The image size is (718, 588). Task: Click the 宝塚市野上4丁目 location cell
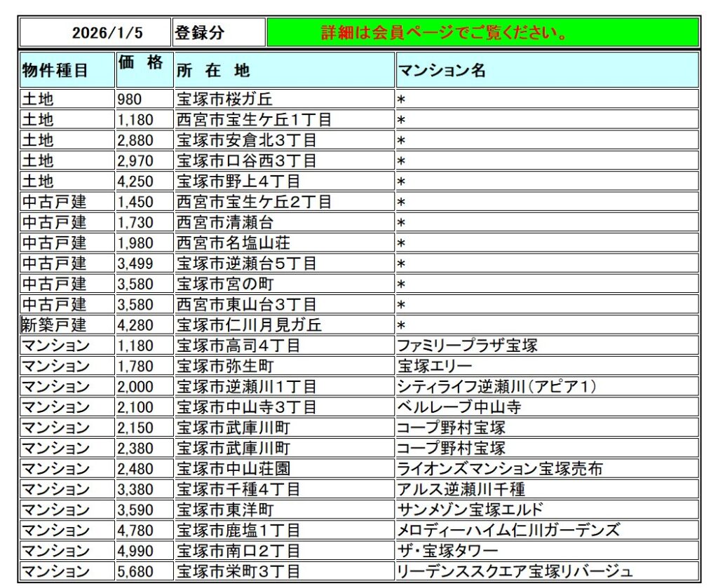(x=284, y=182)
